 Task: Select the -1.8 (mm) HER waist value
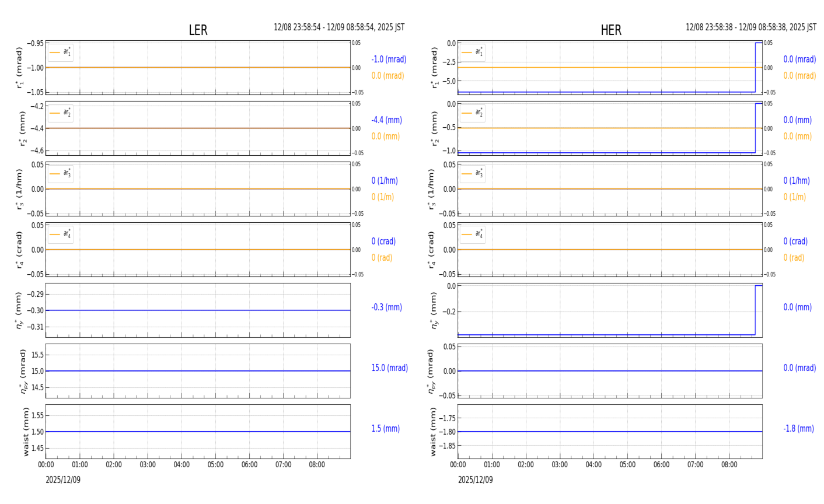pyautogui.click(x=798, y=429)
